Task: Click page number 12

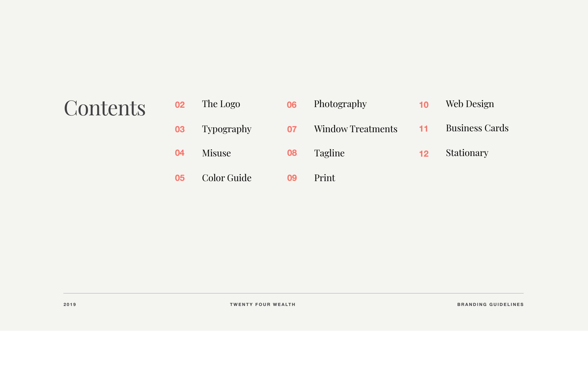Action: click(424, 154)
